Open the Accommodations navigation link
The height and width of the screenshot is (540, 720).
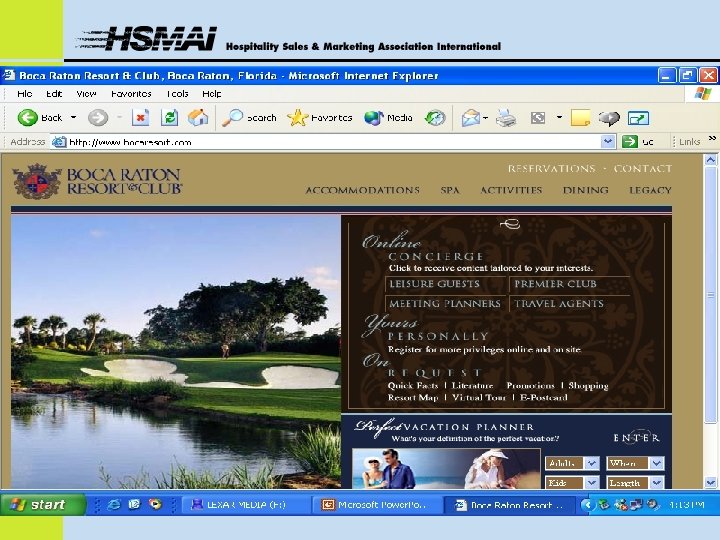pyautogui.click(x=363, y=190)
